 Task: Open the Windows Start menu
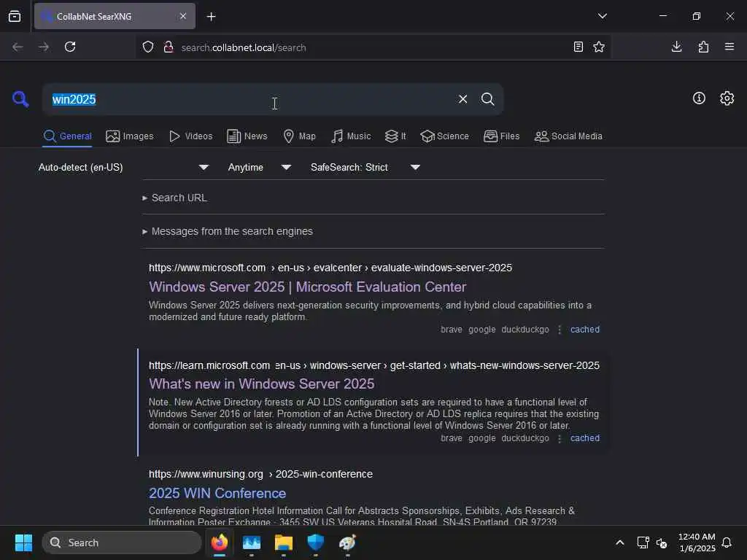tap(23, 542)
